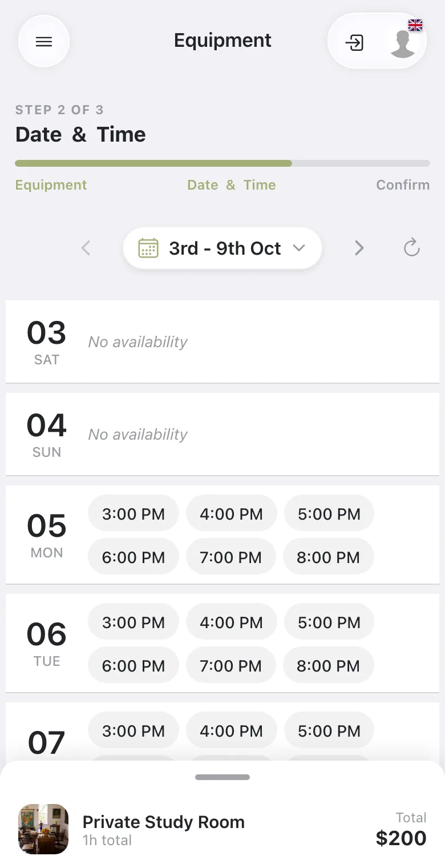
Task: Pick Tuesday 5:00 PM time slot
Action: (329, 622)
